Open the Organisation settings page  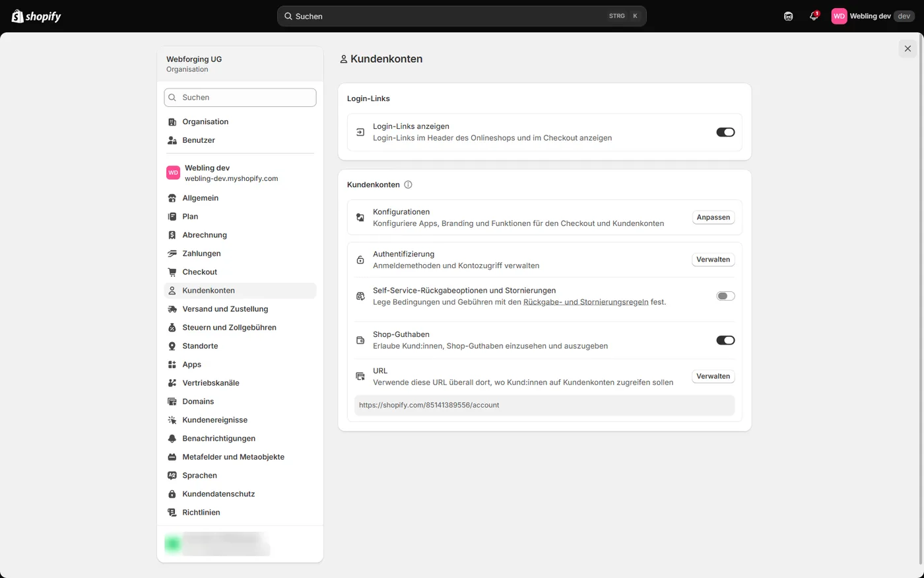(x=240, y=122)
